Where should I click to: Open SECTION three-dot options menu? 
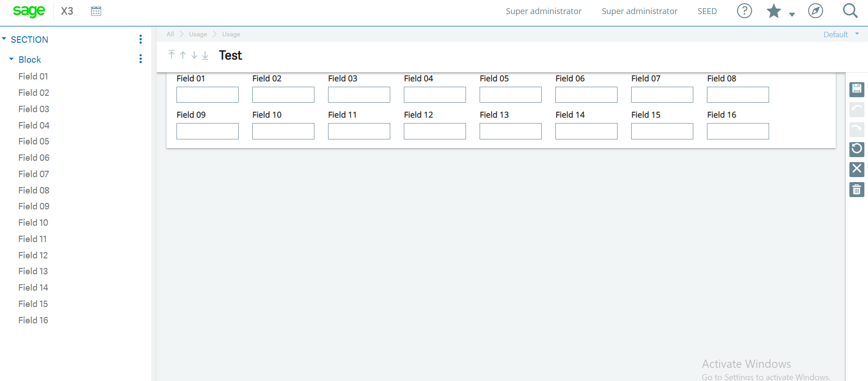pyautogui.click(x=141, y=40)
